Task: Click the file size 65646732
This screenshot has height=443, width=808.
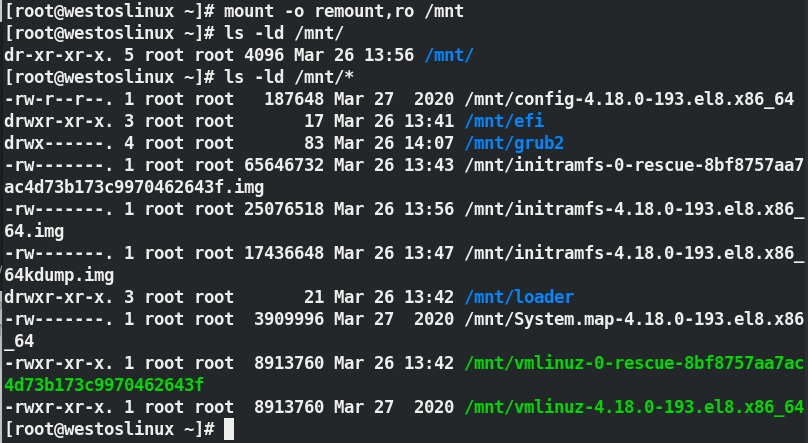Action: [284, 165]
